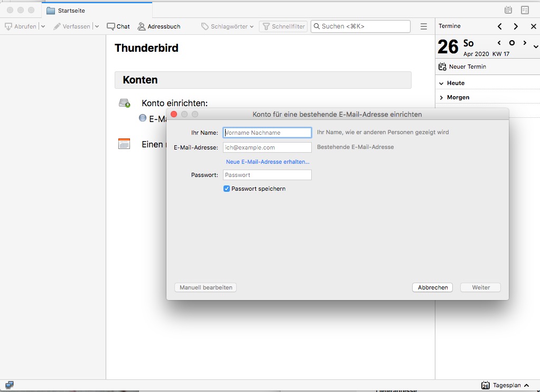Screen dimensions: 540x392
Task: Expand the Morgen section
Action: tap(441, 98)
